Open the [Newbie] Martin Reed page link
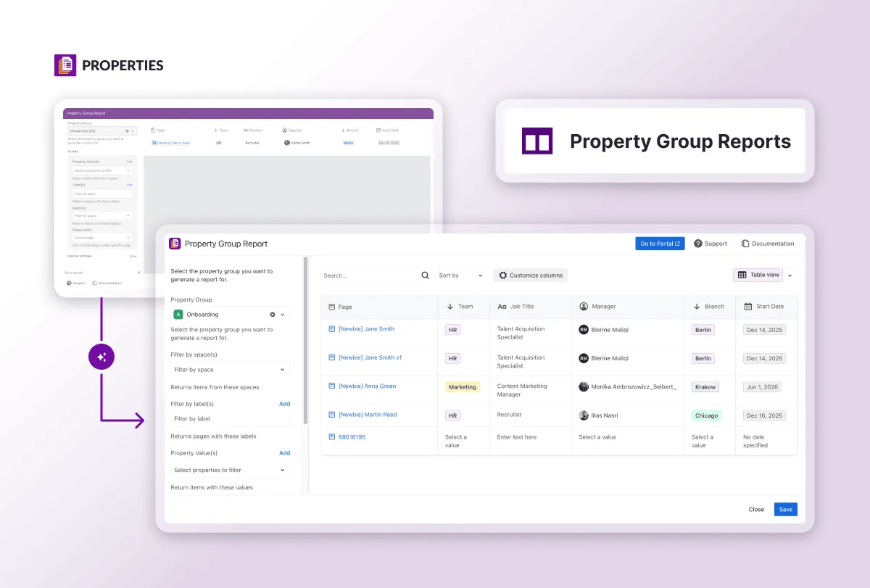This screenshot has width=870, height=588. (x=368, y=415)
